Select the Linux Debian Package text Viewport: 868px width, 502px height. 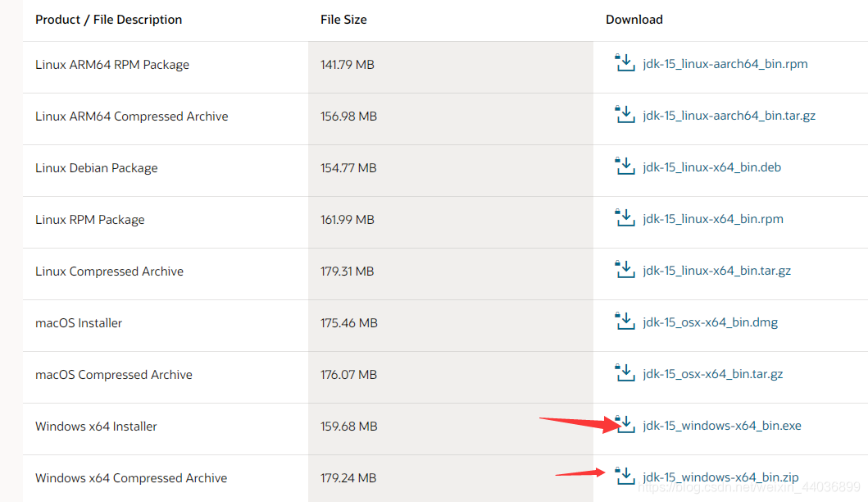pyautogui.click(x=97, y=168)
